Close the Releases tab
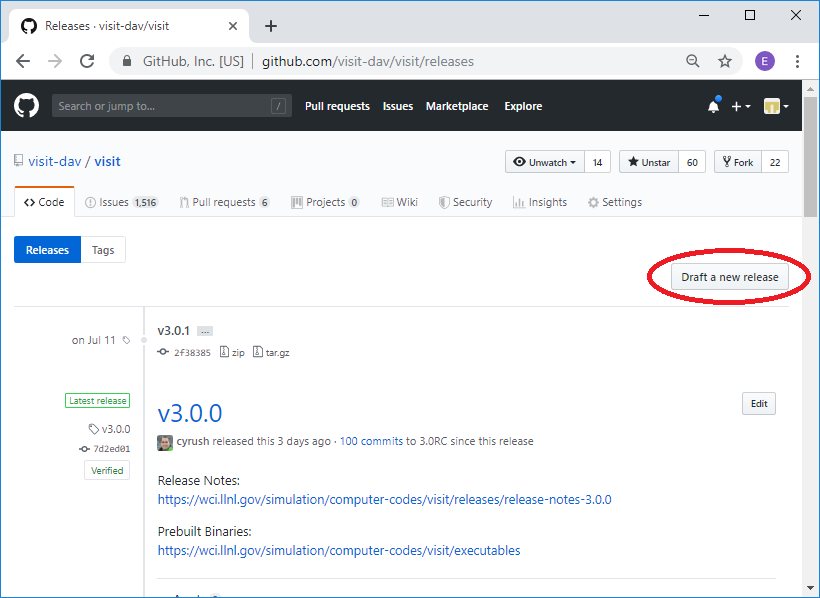820x598 pixels. click(x=233, y=26)
